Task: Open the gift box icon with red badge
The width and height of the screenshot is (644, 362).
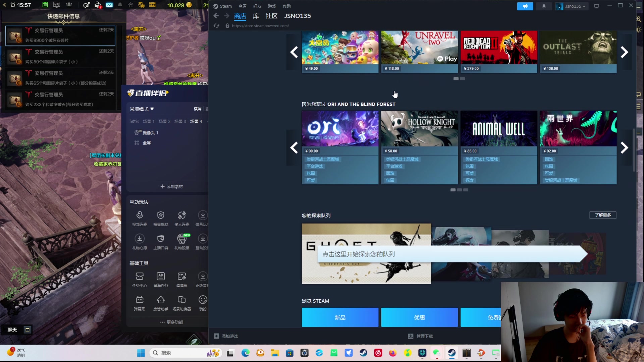Action: click(x=98, y=5)
